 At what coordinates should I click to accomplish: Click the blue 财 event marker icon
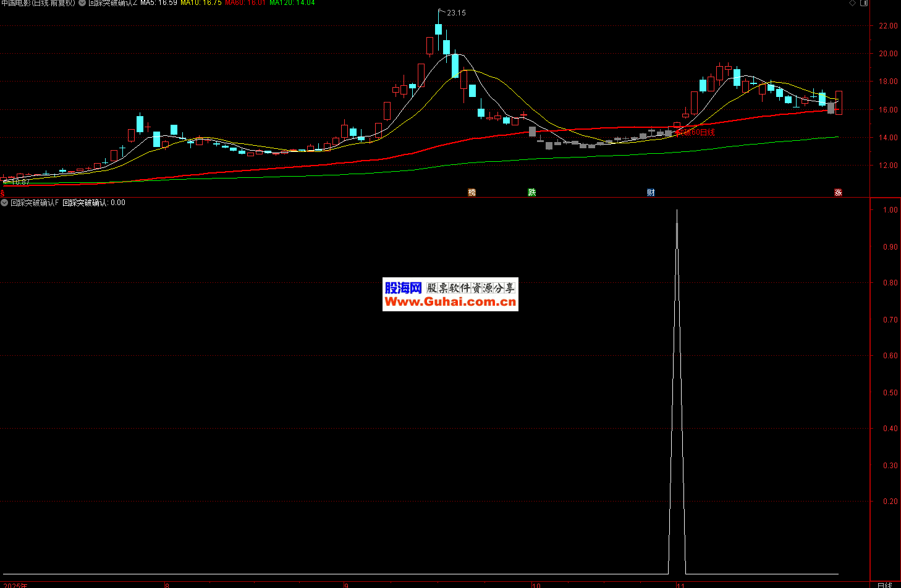pos(651,193)
